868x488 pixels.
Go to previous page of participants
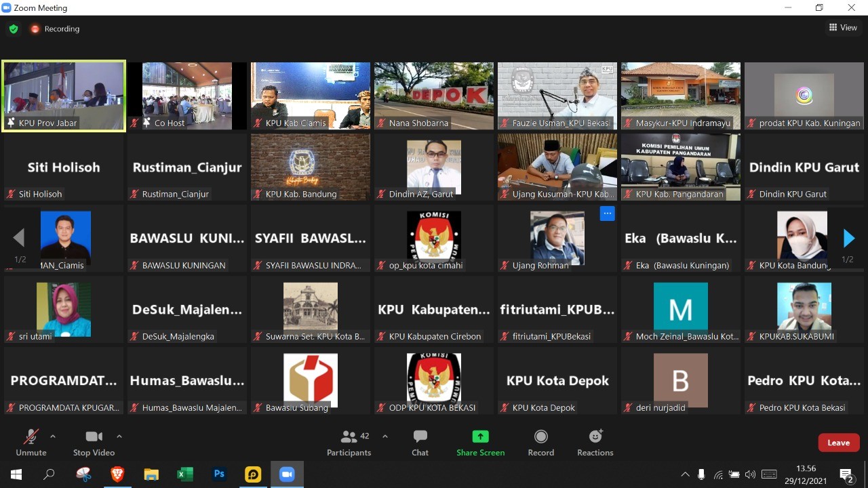(19, 238)
